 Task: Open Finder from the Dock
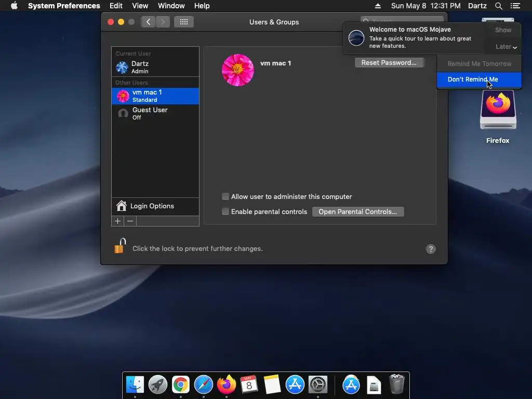(135, 384)
